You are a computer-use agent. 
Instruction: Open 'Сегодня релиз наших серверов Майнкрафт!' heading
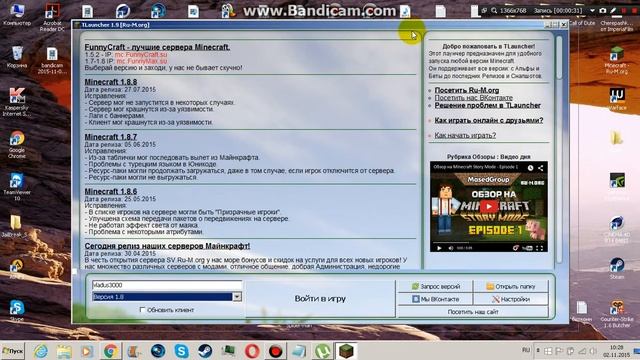[x=167, y=246]
